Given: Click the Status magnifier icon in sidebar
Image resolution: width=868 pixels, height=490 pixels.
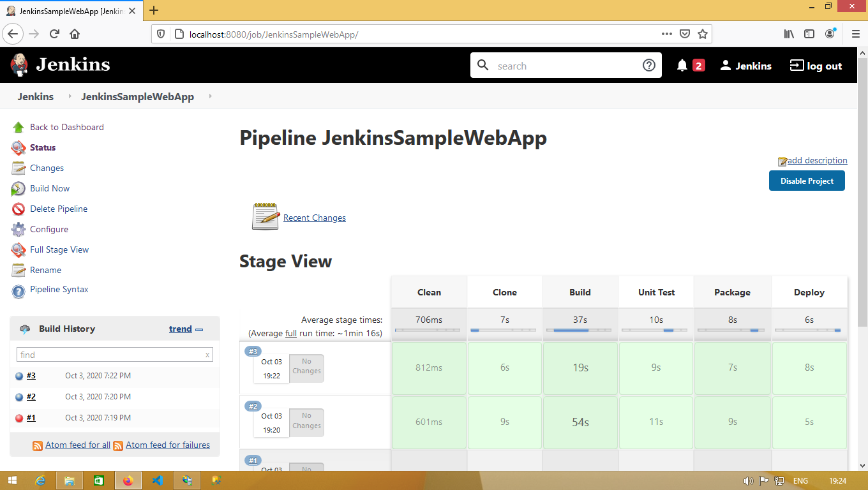Looking at the screenshot, I should pyautogui.click(x=19, y=147).
